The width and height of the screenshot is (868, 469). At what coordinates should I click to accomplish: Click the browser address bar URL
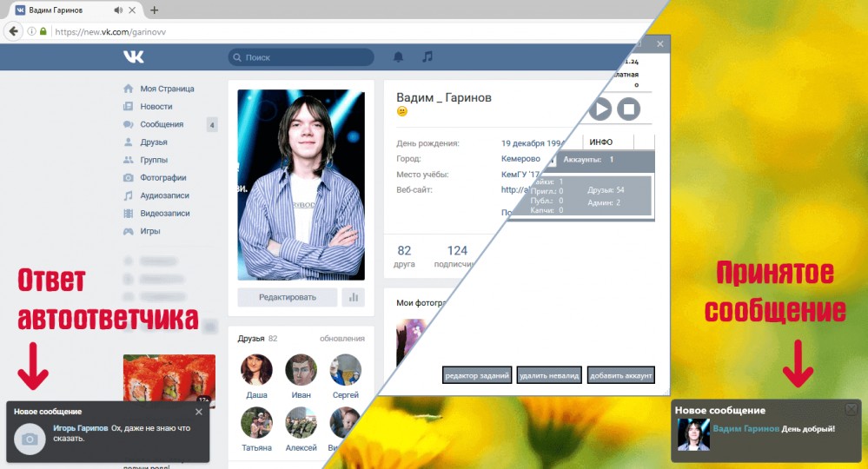click(110, 31)
